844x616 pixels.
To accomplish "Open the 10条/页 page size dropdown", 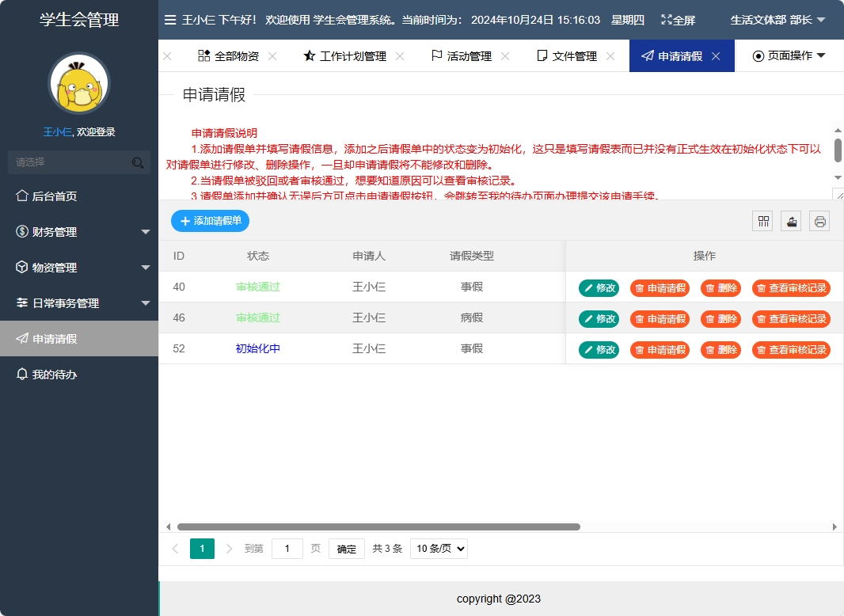I will tap(439, 548).
